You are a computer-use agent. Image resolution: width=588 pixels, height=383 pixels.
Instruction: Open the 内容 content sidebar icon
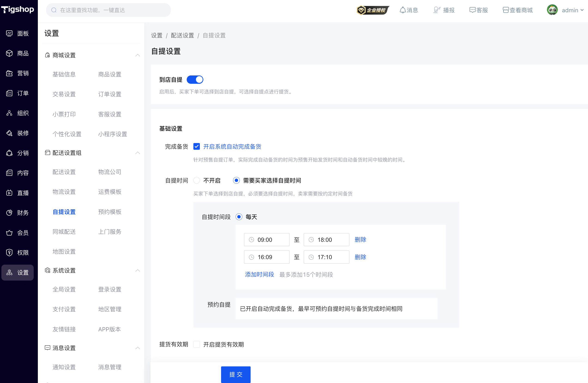9,173
